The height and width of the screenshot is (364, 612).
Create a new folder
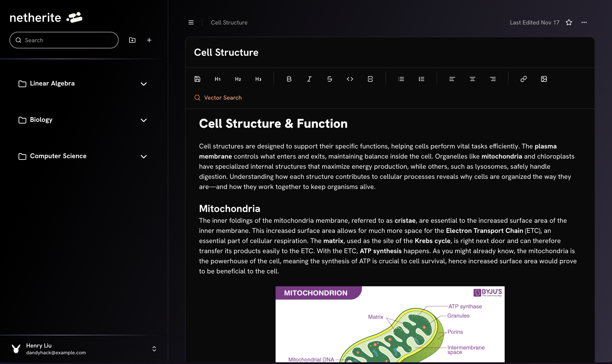132,40
